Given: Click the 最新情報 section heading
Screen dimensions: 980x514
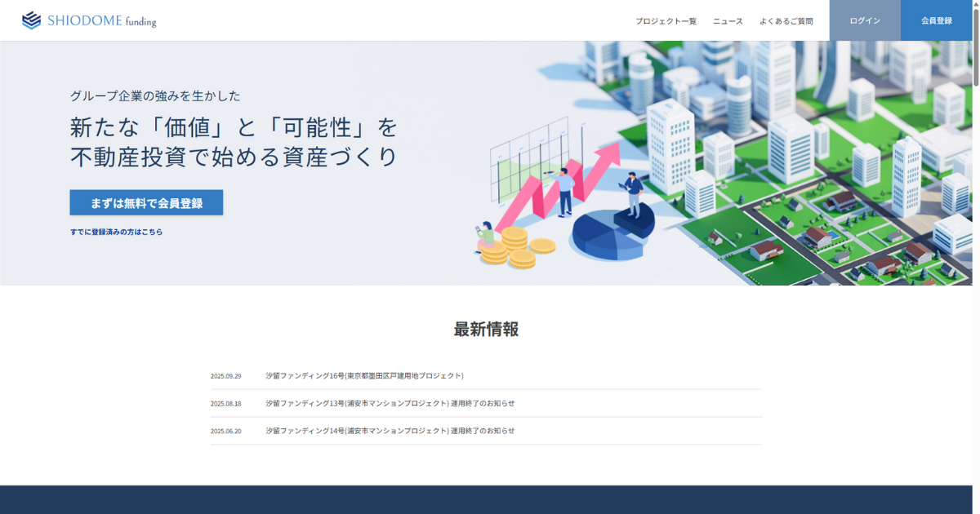Looking at the screenshot, I should pyautogui.click(x=488, y=330).
